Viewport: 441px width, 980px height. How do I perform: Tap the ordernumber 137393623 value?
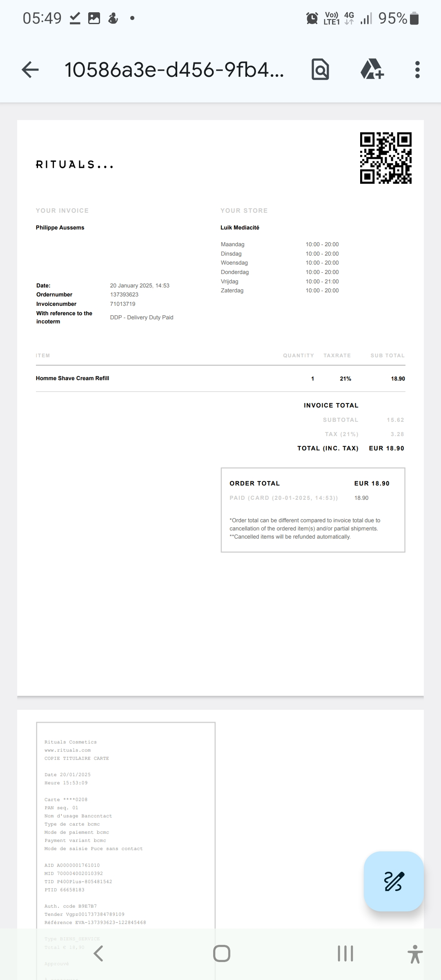click(124, 294)
